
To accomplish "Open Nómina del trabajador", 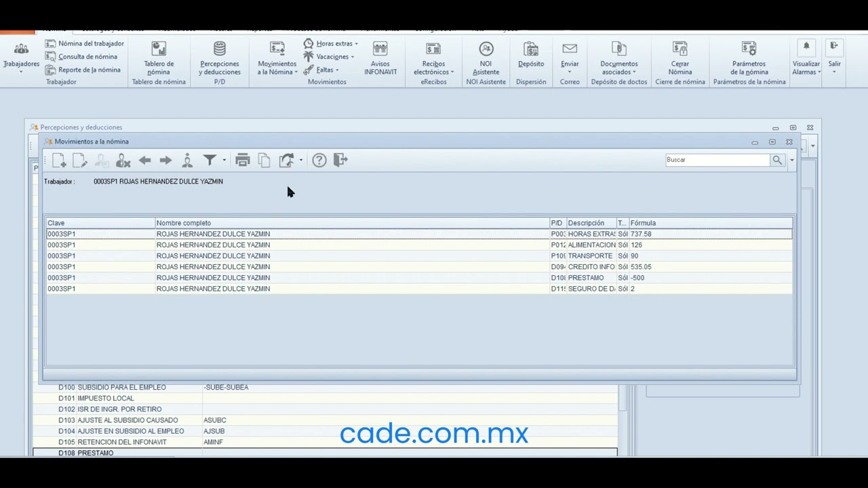I will click(x=85, y=43).
